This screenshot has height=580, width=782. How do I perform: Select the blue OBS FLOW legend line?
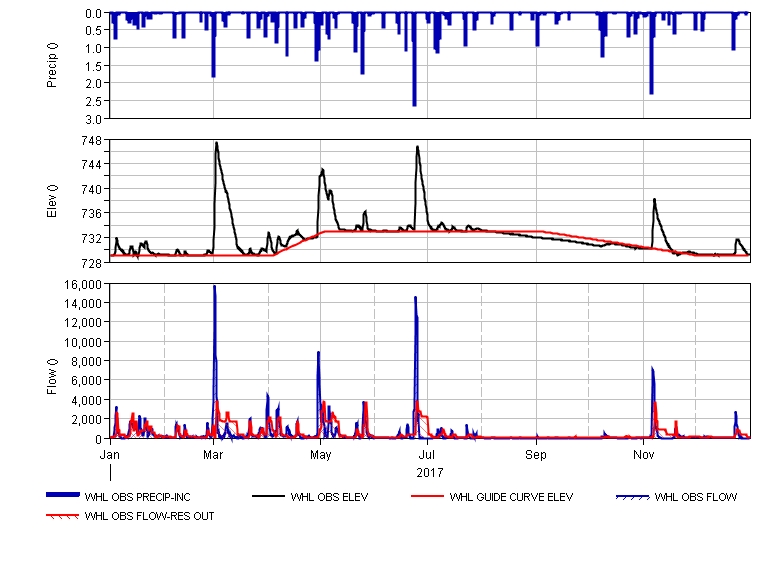(x=632, y=497)
